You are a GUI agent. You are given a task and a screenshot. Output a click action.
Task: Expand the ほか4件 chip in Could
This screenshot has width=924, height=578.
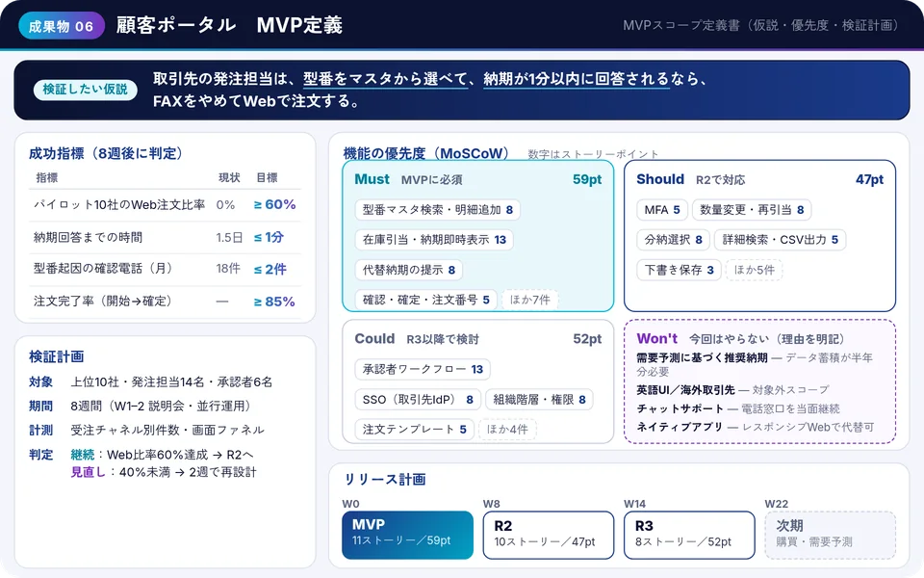coord(507,430)
